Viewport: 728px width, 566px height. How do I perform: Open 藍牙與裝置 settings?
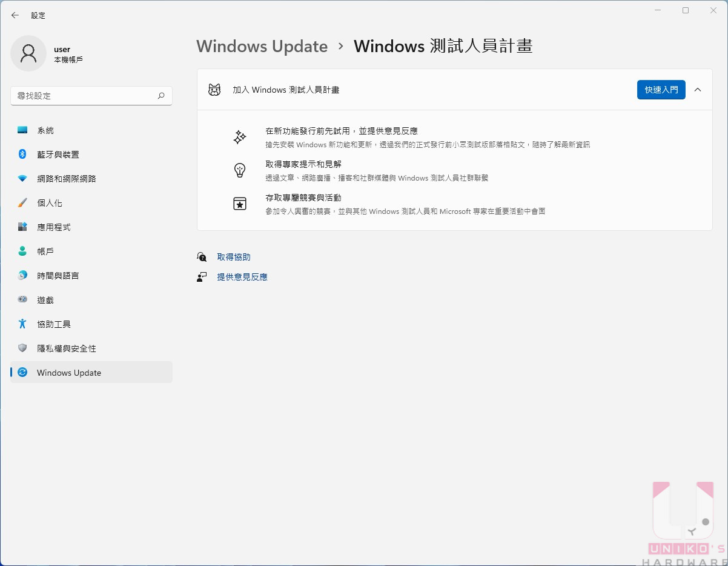91,155
